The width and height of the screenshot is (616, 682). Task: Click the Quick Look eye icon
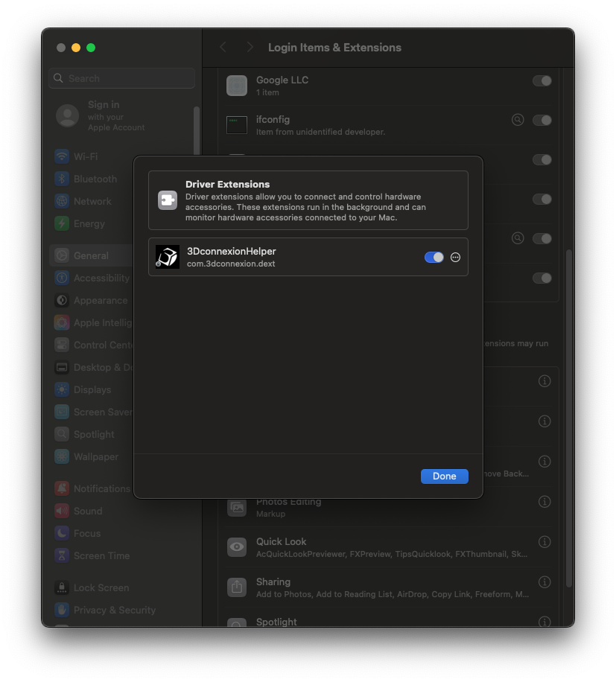(237, 547)
